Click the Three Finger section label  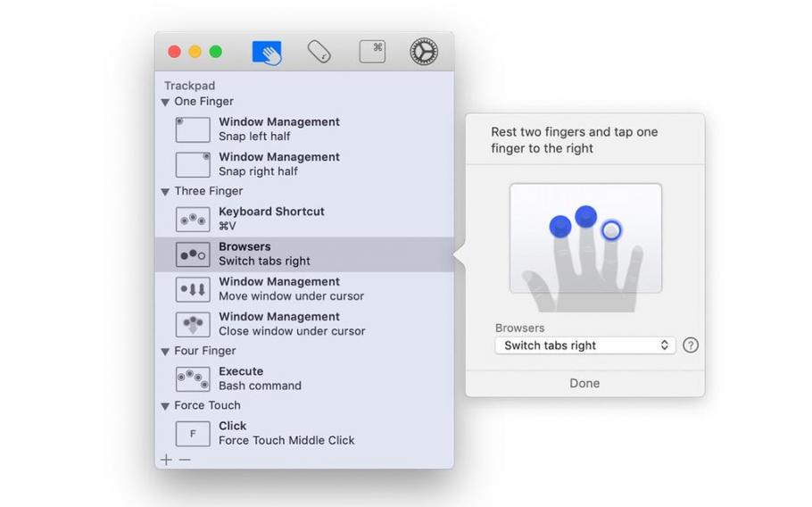pyautogui.click(x=208, y=191)
